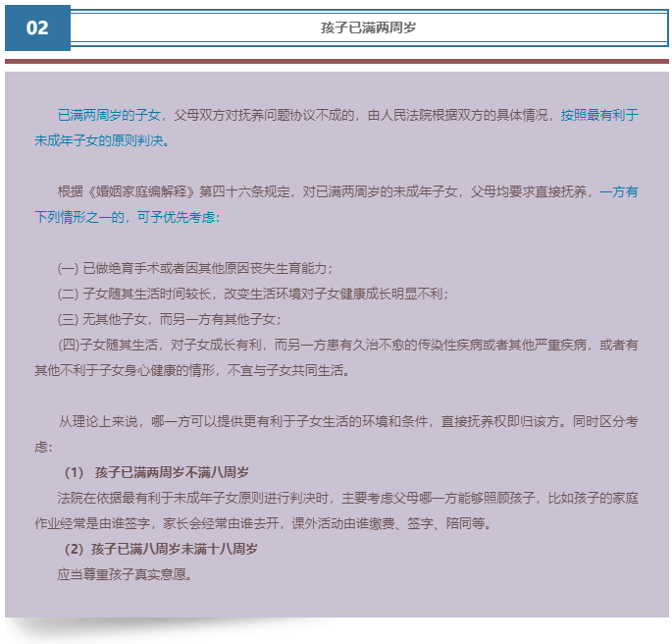Click the blue text "已满两周岁的子女"

pos(109,115)
